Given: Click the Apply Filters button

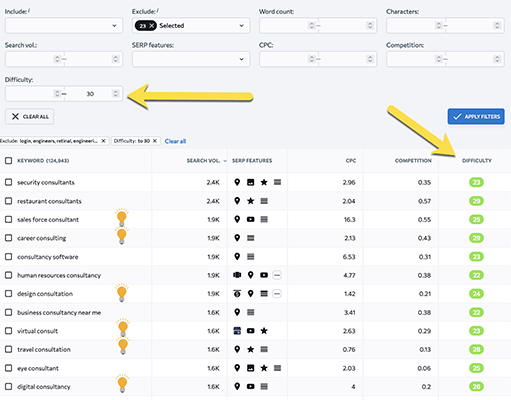Looking at the screenshot, I should click(476, 117).
